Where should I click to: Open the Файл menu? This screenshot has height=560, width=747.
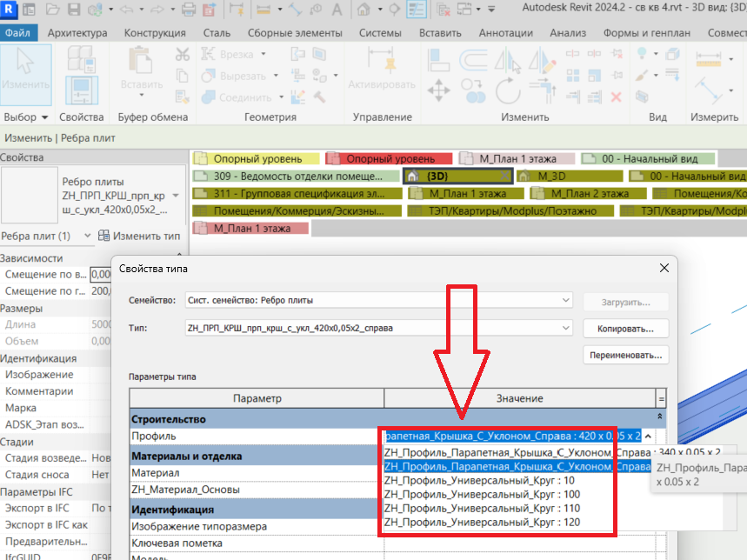[17, 33]
